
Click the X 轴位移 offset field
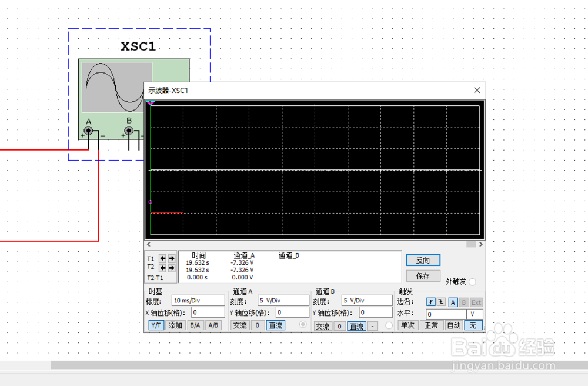208,312
